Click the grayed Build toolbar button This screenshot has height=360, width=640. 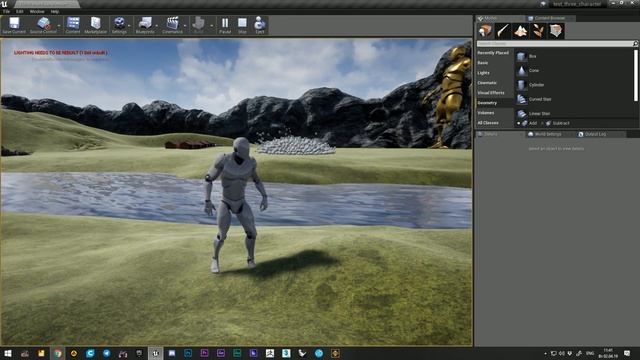pos(199,25)
